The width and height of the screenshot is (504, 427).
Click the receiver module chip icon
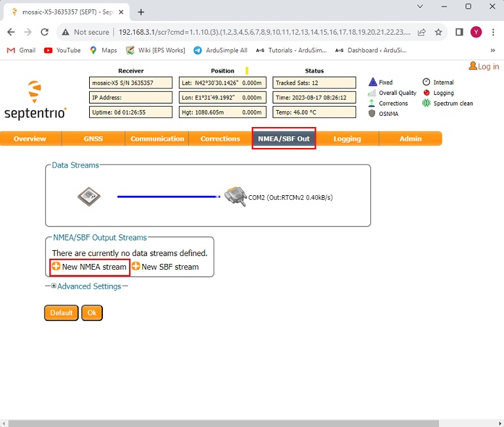point(88,196)
